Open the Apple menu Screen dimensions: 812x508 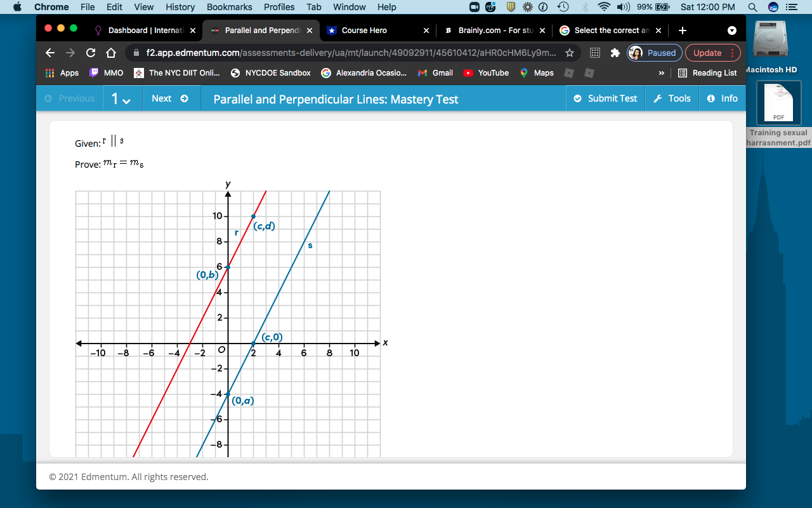(17, 7)
